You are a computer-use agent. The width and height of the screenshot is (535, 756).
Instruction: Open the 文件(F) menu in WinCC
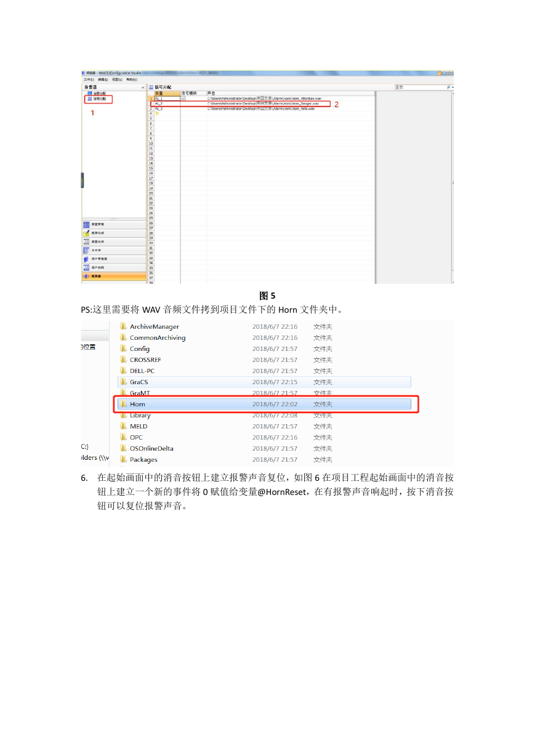[x=89, y=79]
